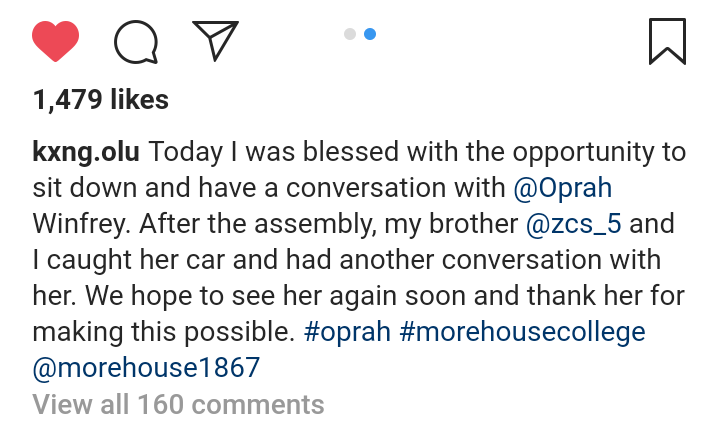Share the post via paper plane icon
The height and width of the screenshot is (434, 720).
tap(215, 41)
